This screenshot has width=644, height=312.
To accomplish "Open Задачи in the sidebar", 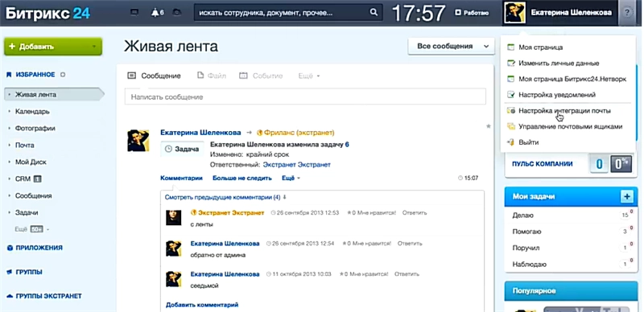I will (x=27, y=212).
